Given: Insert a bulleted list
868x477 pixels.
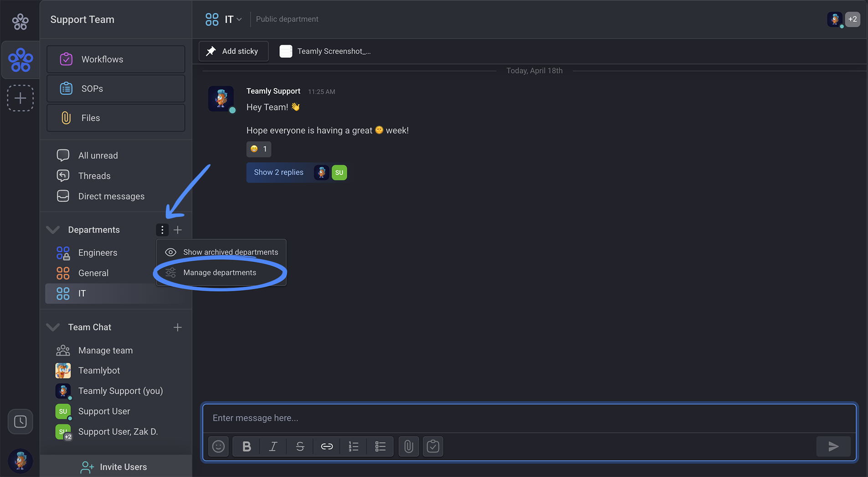Looking at the screenshot, I should pos(380,446).
